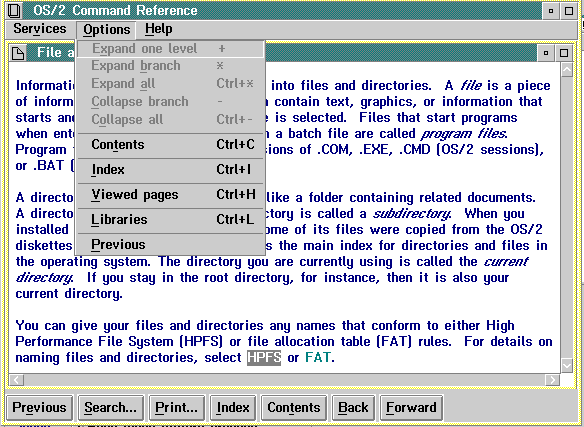
Task: Click the vertical scrollbar down arrow
Action: (566, 365)
